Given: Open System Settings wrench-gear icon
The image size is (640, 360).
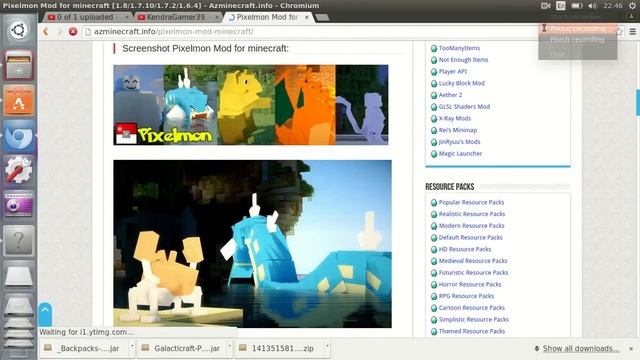Looking at the screenshot, I should [x=18, y=171].
